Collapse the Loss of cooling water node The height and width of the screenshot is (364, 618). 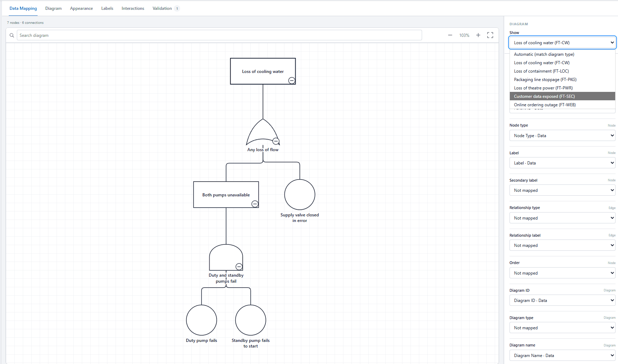point(291,80)
